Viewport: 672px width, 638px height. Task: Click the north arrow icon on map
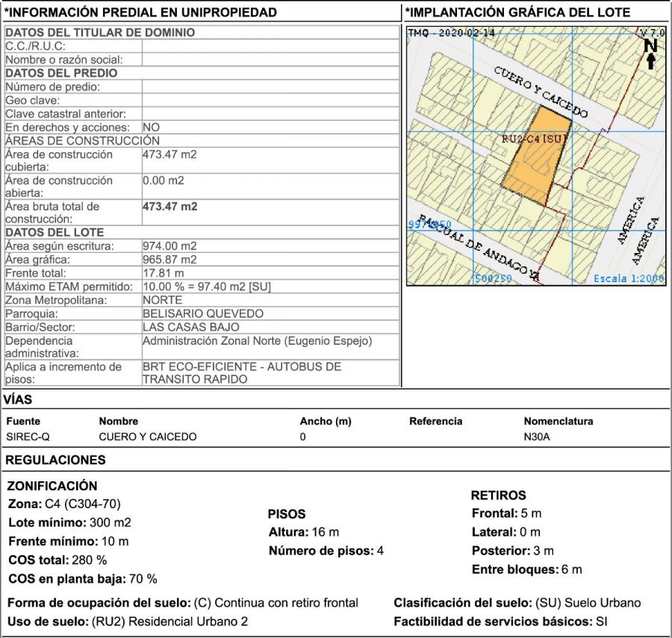coord(650,54)
